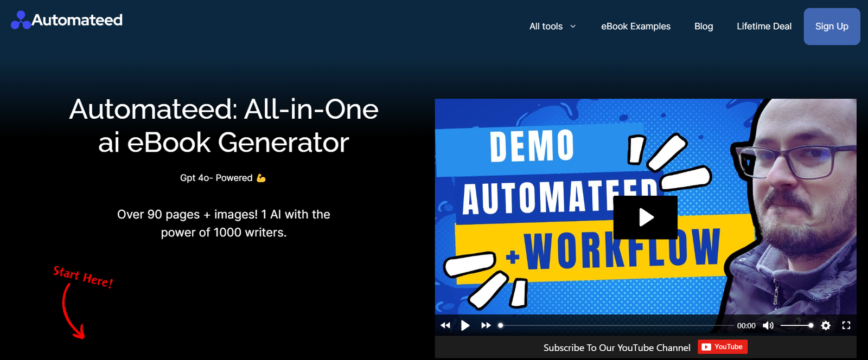Enter fullscreen mode for the video
The height and width of the screenshot is (360, 868).
(x=846, y=325)
